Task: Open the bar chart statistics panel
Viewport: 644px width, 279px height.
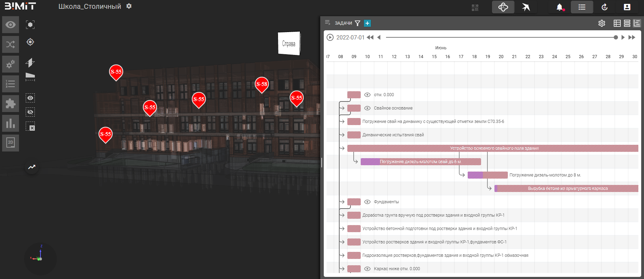Action: pyautogui.click(x=11, y=123)
